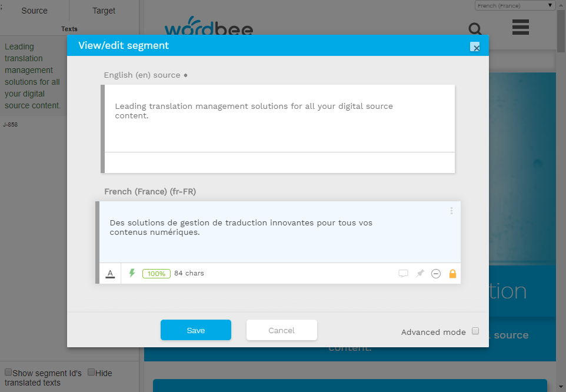This screenshot has width=566, height=392.
Task: Open the hamburger menu icon
Action: click(x=521, y=27)
